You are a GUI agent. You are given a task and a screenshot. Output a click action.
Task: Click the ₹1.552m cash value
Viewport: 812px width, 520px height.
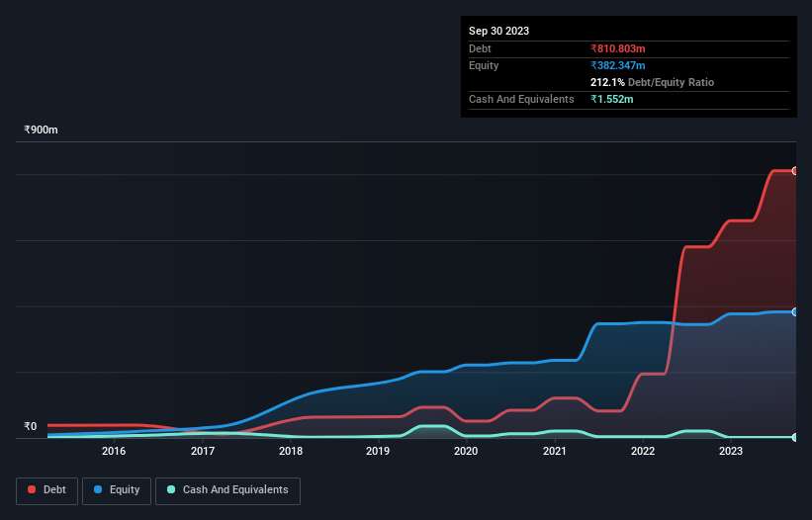(611, 99)
